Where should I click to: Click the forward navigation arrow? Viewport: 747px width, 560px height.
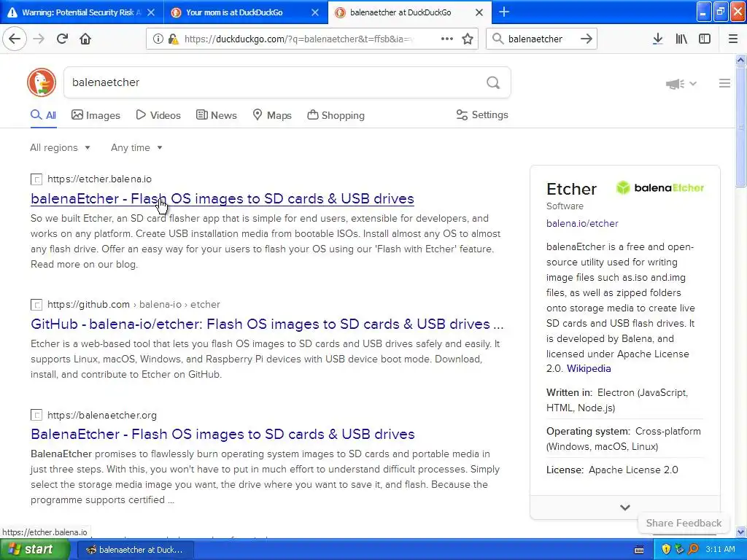(x=39, y=39)
